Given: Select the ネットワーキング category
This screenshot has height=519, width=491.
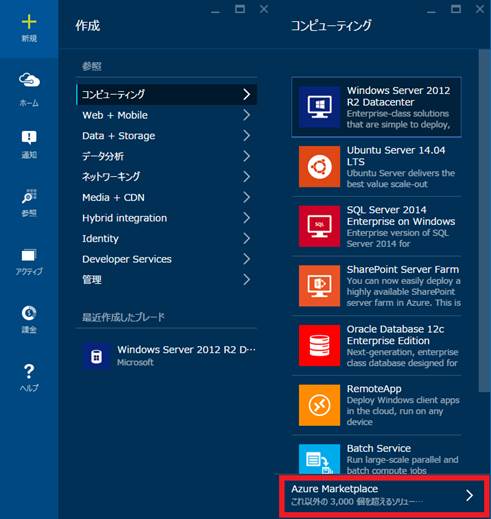Looking at the screenshot, I should point(167,177).
